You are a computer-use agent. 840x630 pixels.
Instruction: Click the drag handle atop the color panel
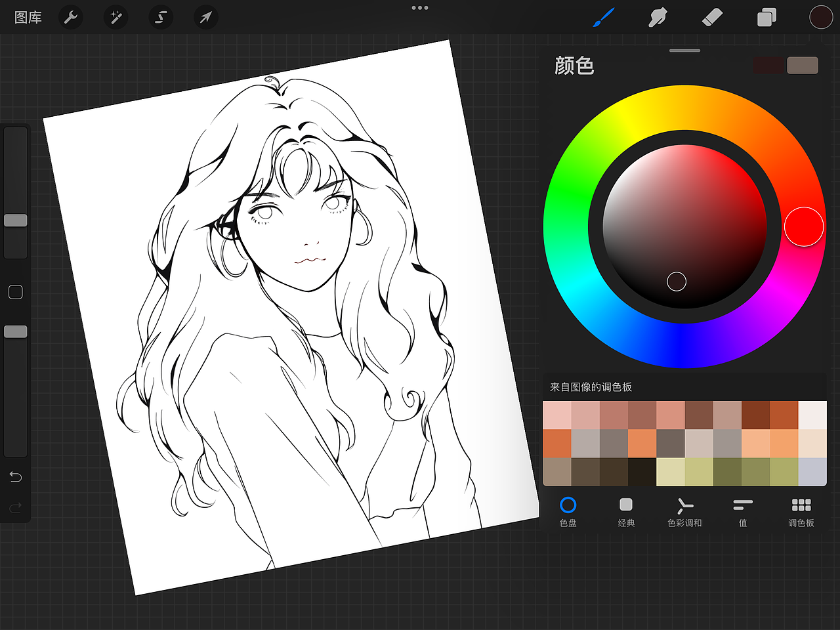tap(685, 51)
